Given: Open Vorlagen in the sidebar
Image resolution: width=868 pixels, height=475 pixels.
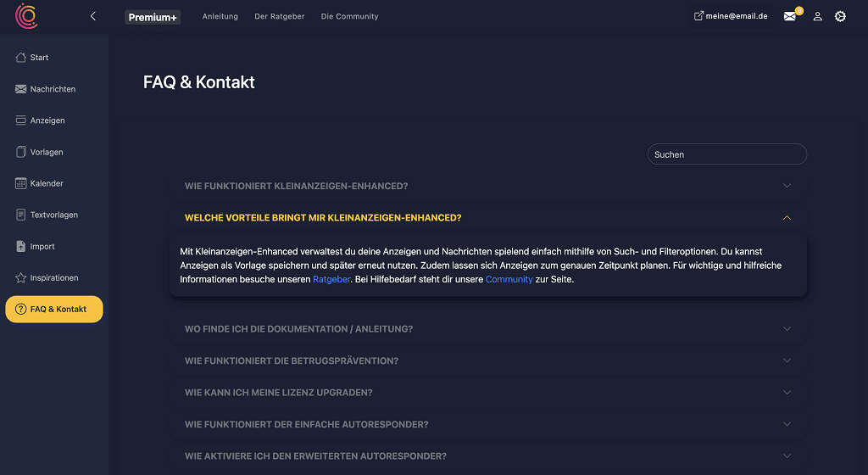Looking at the screenshot, I should pos(39,152).
